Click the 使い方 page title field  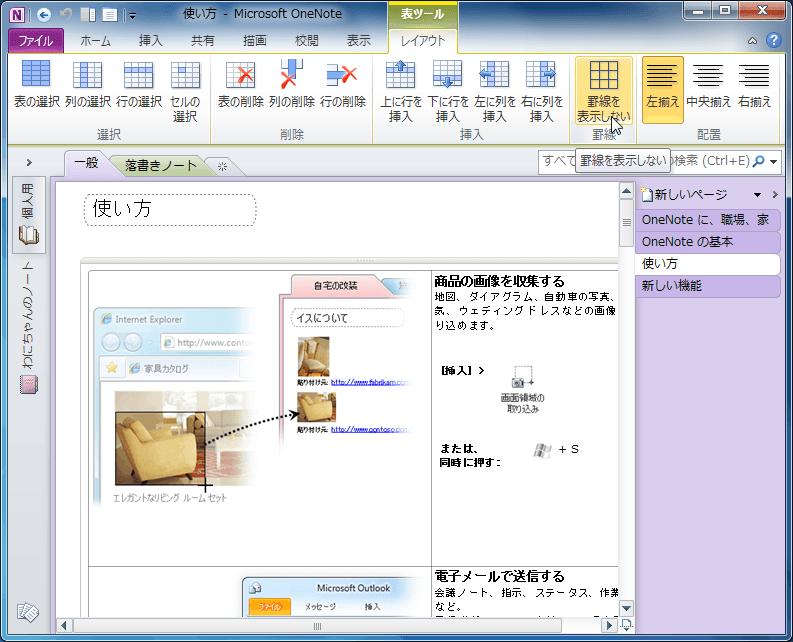(170, 209)
